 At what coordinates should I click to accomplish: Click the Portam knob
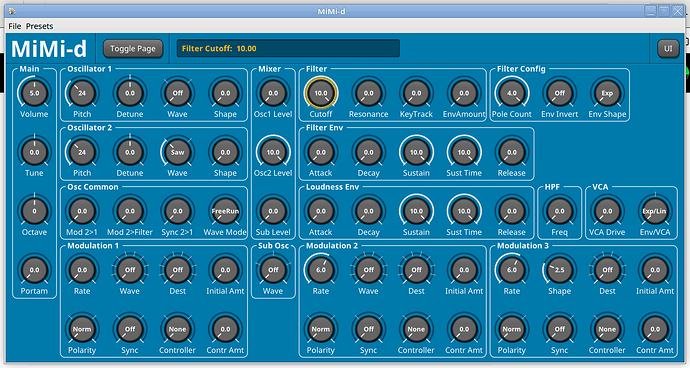(x=34, y=270)
